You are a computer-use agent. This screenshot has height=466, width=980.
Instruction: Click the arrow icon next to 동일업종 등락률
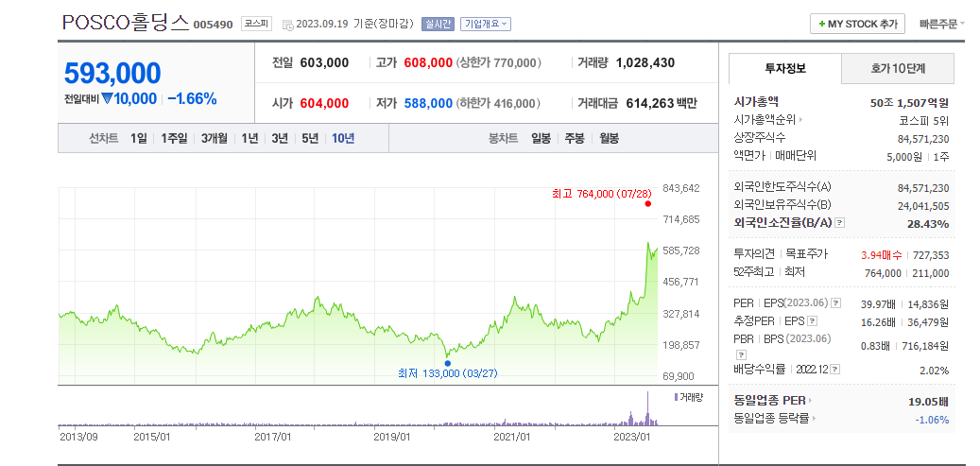pyautogui.click(x=814, y=419)
